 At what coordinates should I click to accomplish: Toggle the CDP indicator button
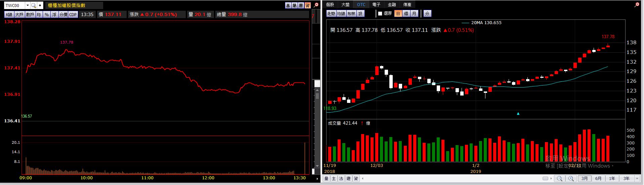73,14
